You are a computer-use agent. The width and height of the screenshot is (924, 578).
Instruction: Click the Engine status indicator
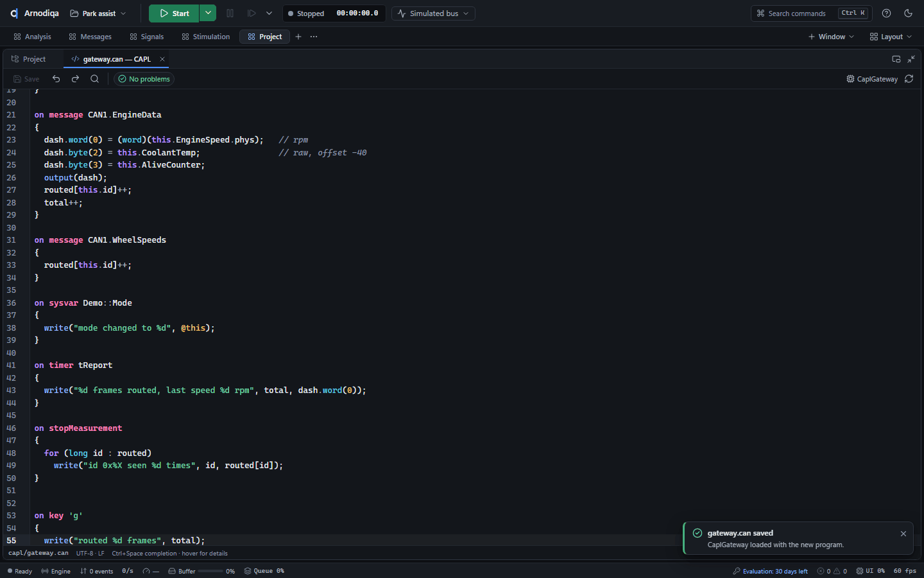tap(56, 571)
